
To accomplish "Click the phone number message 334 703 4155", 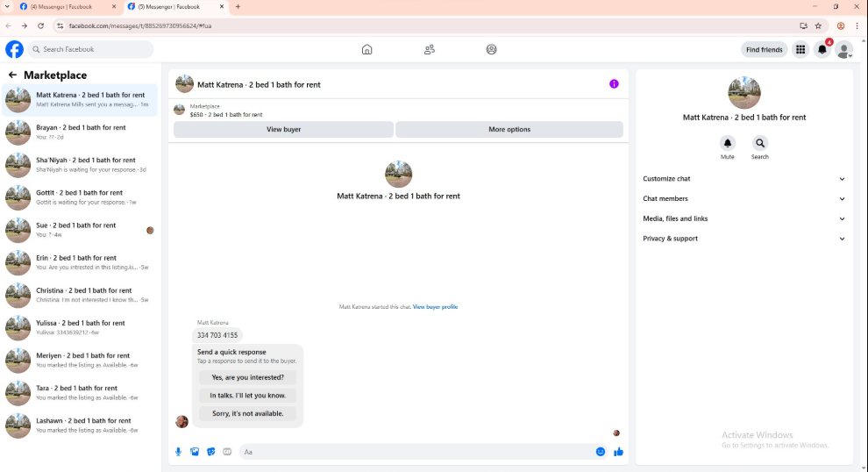I will click(217, 335).
